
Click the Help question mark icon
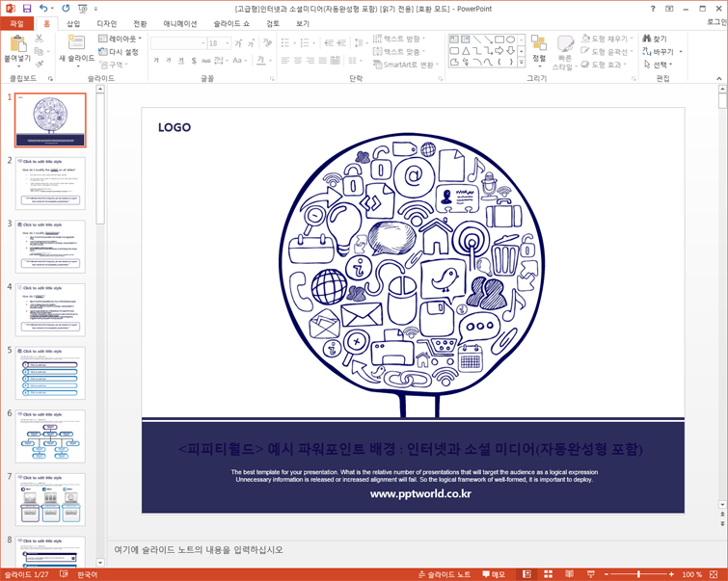(x=653, y=9)
